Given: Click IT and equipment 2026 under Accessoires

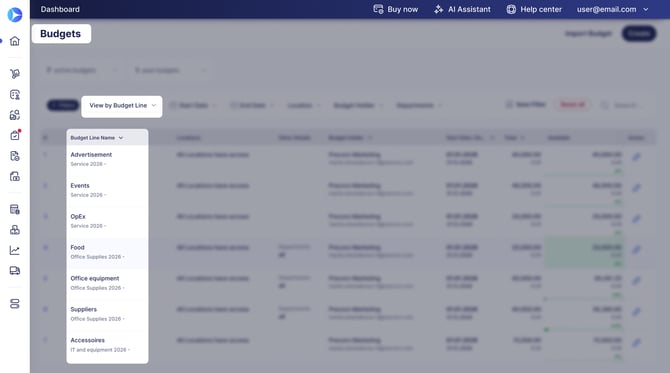Looking at the screenshot, I should tap(98, 350).
